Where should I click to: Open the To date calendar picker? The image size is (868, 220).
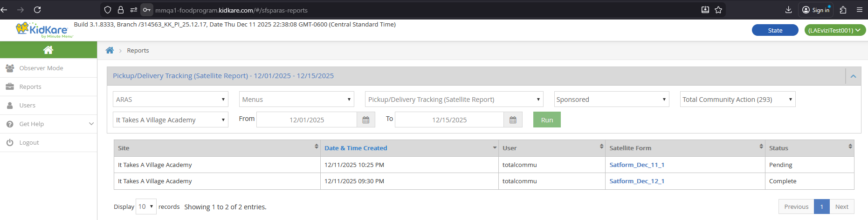click(513, 120)
